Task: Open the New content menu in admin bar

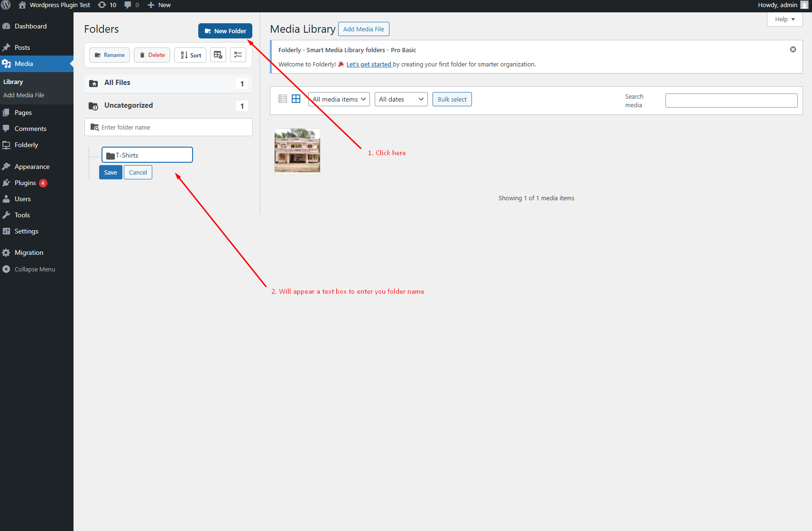Action: pos(159,5)
